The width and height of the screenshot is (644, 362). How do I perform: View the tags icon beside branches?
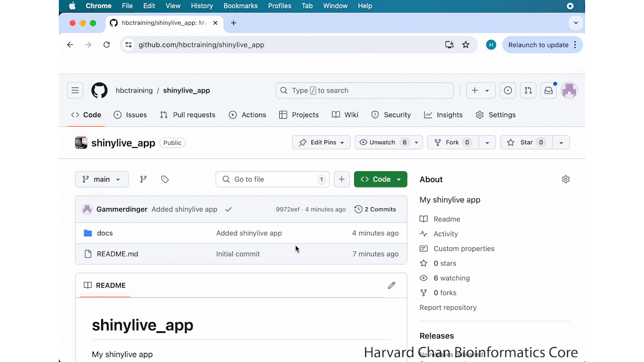(165, 179)
